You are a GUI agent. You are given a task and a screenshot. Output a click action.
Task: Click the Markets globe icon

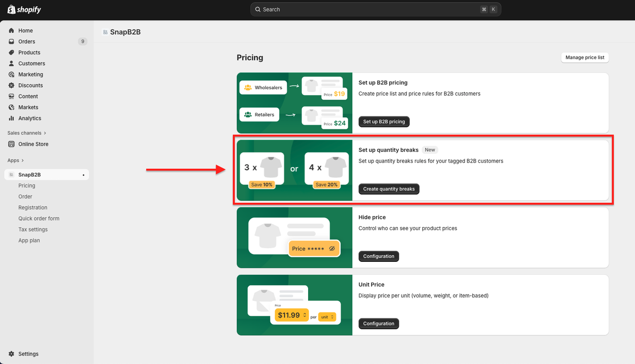click(11, 107)
